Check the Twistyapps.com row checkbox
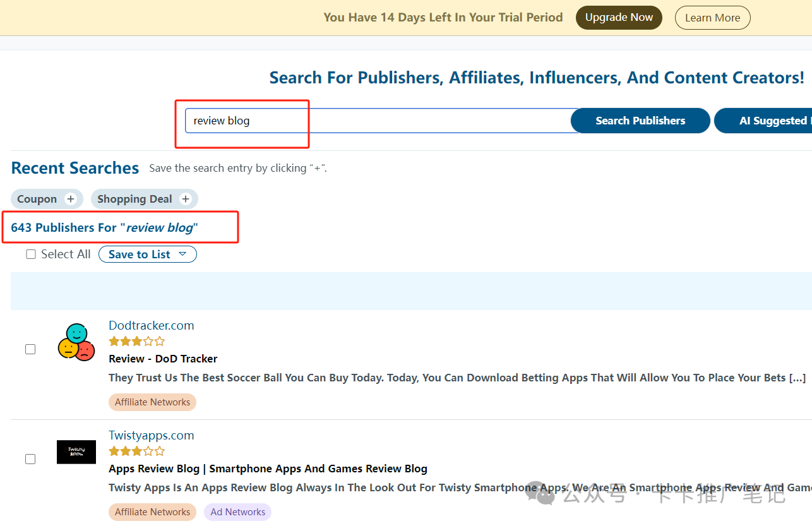 [x=30, y=459]
